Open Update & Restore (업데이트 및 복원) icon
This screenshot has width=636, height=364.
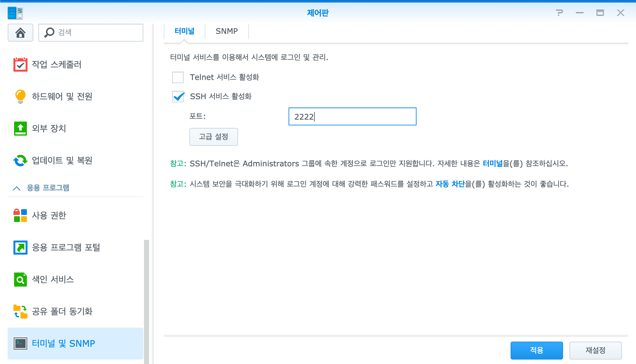(x=20, y=161)
